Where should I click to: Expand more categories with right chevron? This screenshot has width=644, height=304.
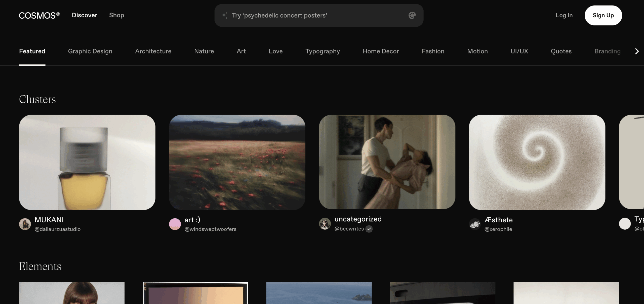[637, 51]
